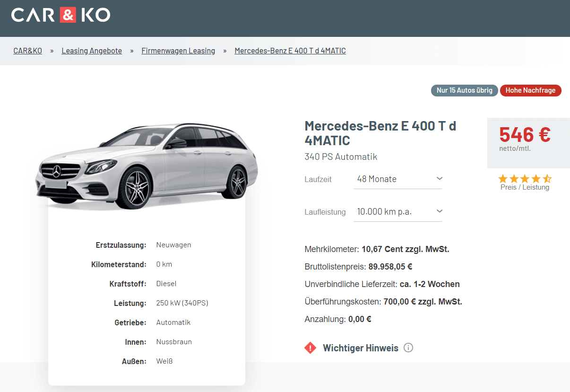Click the Nur 15 Autos übrig badge
The width and height of the screenshot is (570, 392).
tap(465, 90)
